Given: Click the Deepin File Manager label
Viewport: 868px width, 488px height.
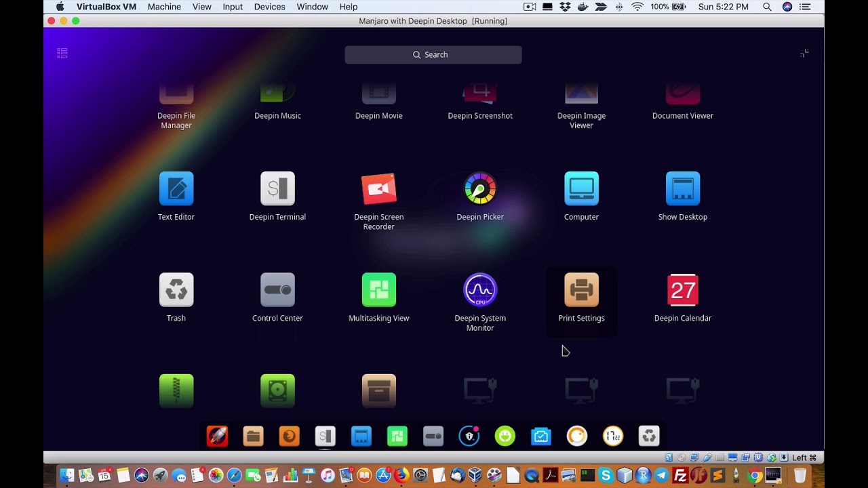Looking at the screenshot, I should (176, 121).
